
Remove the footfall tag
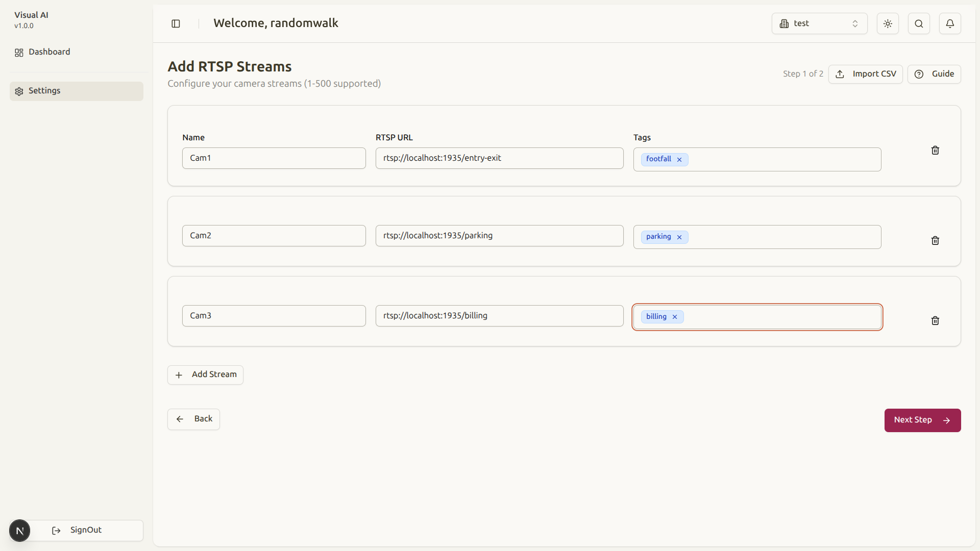tap(679, 160)
